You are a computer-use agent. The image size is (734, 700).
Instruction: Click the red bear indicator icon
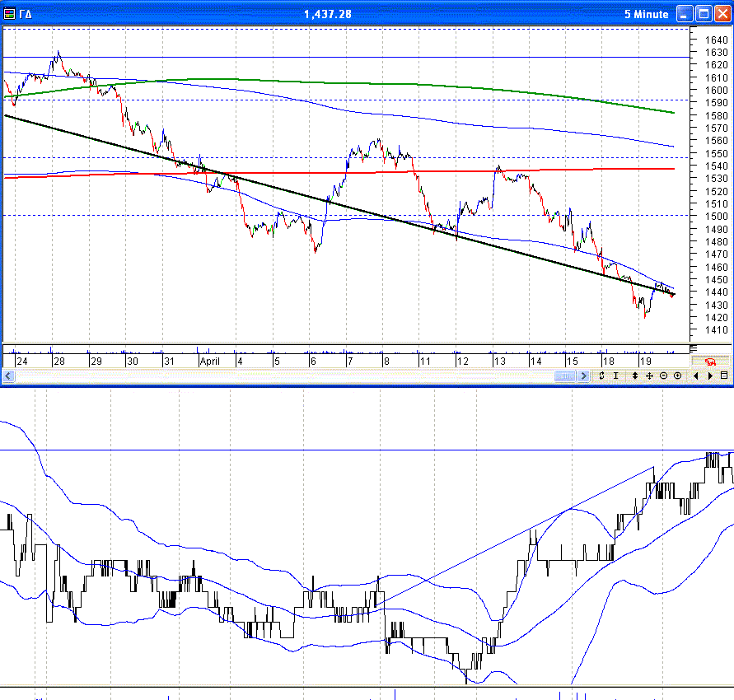[x=709, y=361]
